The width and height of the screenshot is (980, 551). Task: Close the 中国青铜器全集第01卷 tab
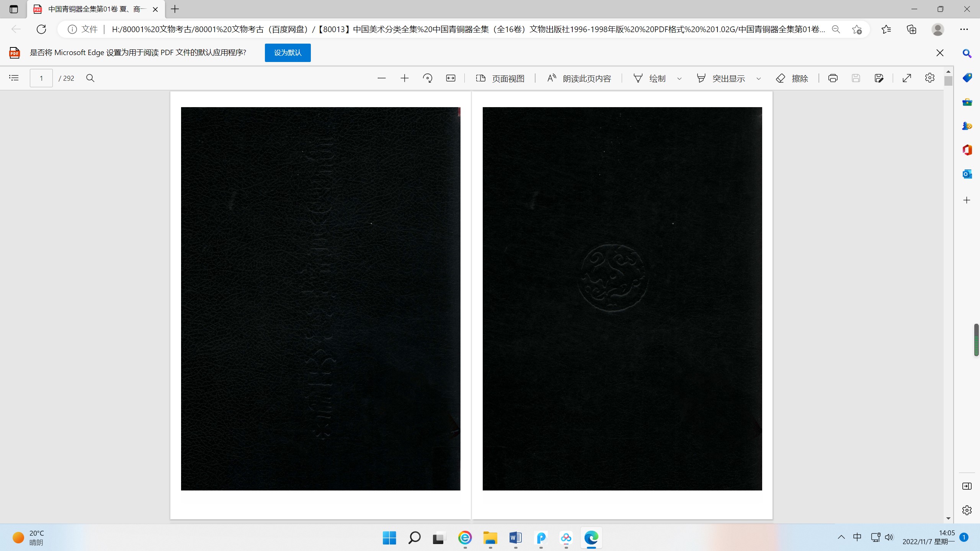pos(155,9)
